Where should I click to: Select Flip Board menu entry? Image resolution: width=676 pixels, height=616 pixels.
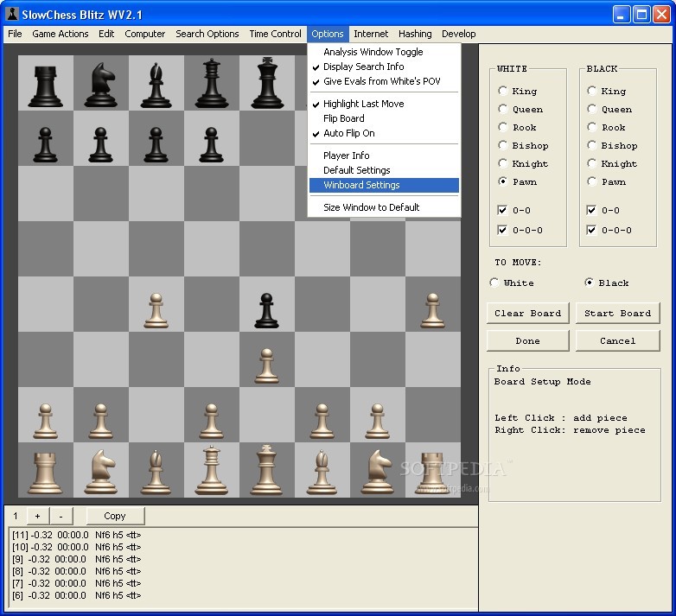tap(384, 118)
